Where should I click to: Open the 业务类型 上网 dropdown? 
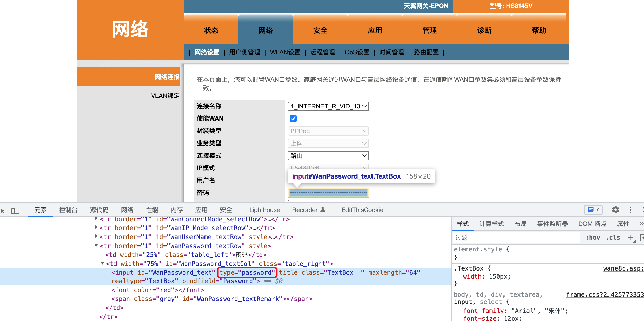click(x=328, y=143)
